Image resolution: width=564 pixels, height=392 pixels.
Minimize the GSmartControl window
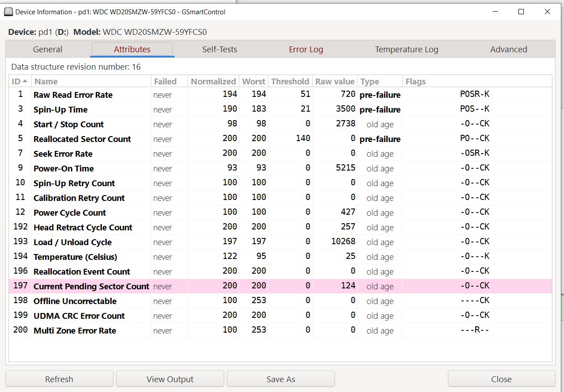(x=495, y=12)
